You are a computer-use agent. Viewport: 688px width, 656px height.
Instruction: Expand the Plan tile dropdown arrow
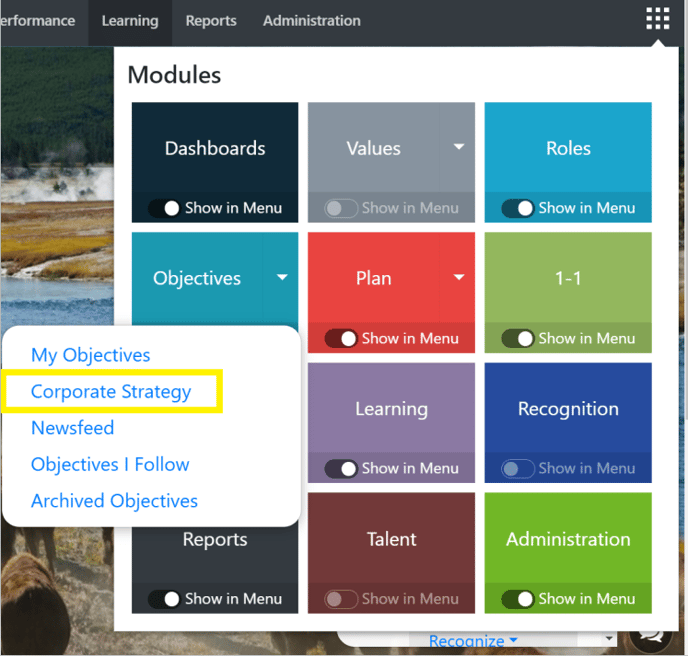point(459,277)
